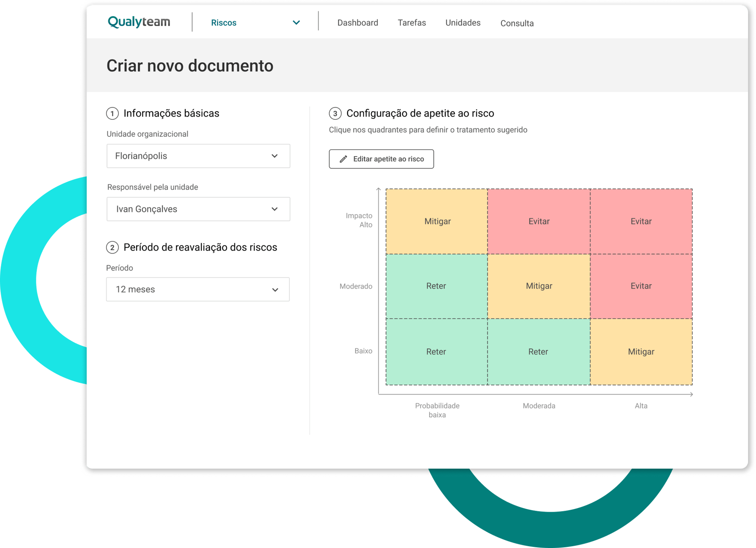Open the Florianópolis unit dropdown
The height and width of the screenshot is (548, 756).
pos(198,156)
